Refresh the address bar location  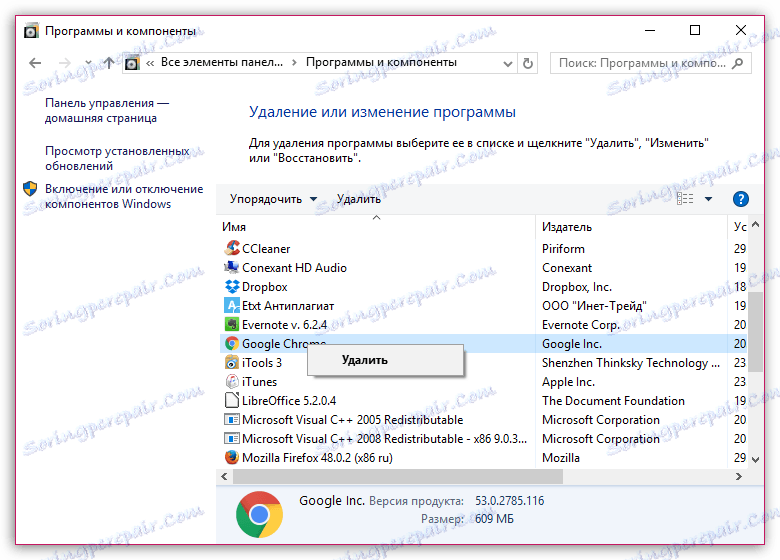[x=527, y=63]
